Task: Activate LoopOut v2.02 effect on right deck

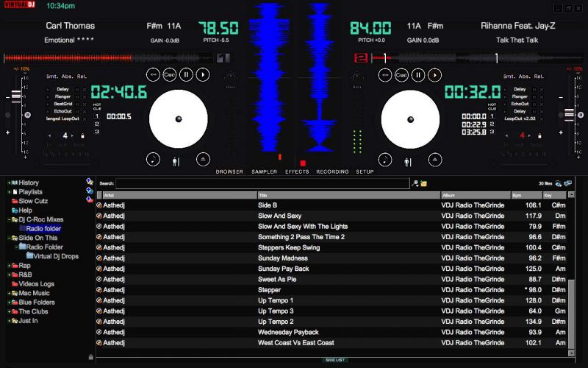Action: click(520, 118)
